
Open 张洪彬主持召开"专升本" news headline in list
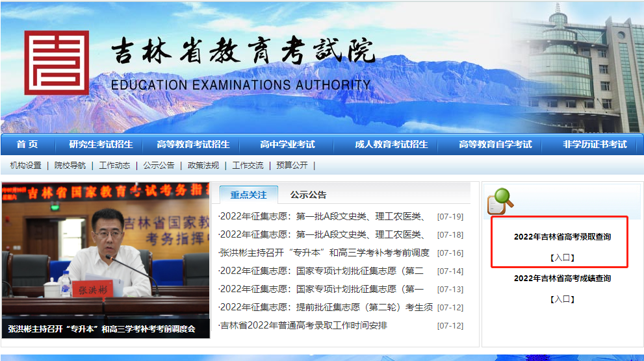click(325, 253)
